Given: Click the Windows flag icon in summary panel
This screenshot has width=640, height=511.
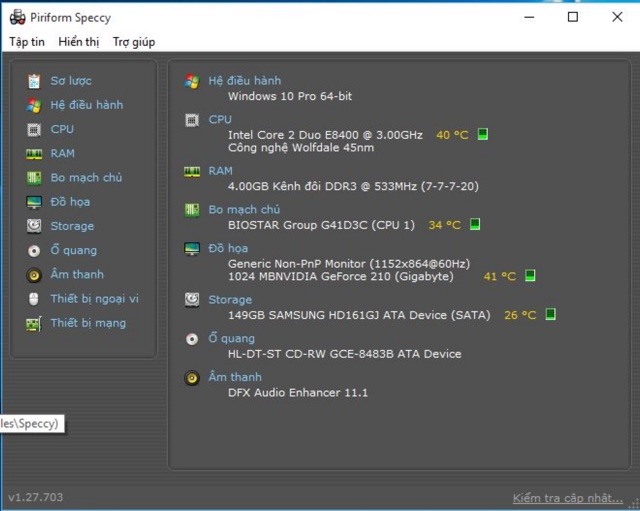Looking at the screenshot, I should (x=192, y=81).
